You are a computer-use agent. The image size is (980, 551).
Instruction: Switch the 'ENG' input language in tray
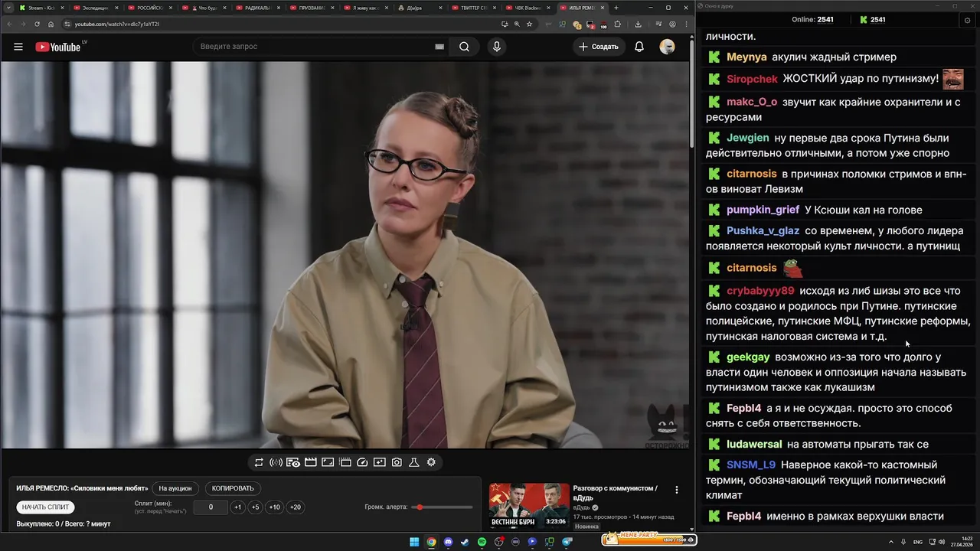tap(918, 542)
